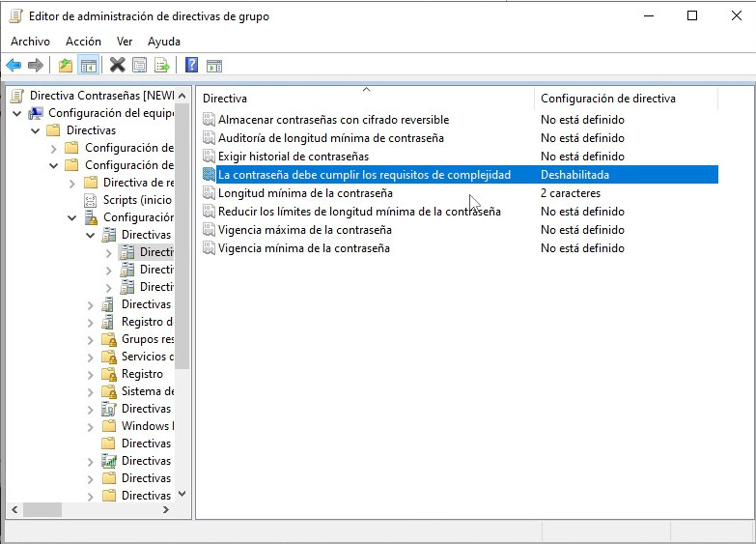Click the blue Back arrow toolbar icon

tap(14, 66)
